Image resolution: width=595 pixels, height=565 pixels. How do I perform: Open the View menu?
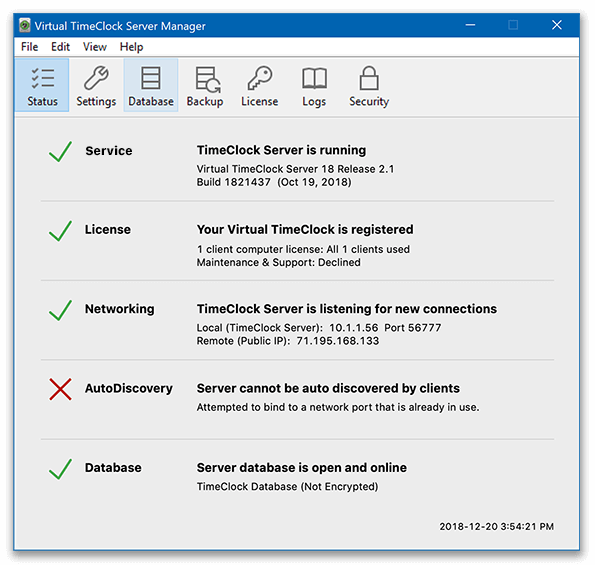point(94,47)
